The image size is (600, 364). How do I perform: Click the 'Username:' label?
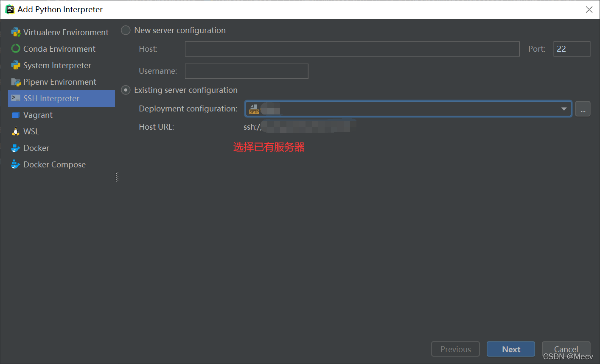(x=158, y=71)
